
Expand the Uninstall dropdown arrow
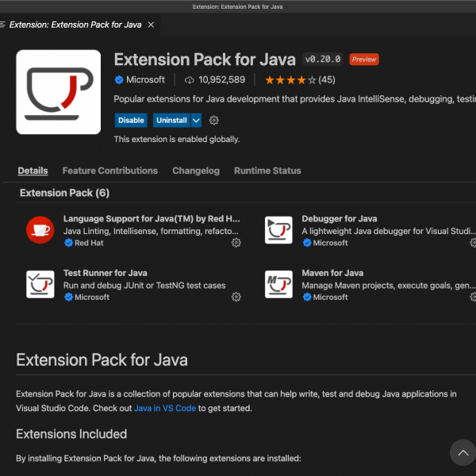pyautogui.click(x=196, y=121)
